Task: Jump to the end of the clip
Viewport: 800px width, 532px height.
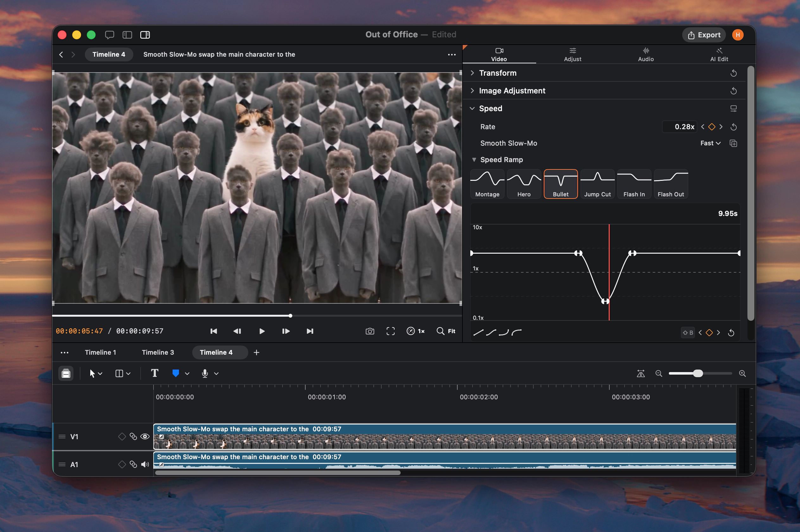Action: click(x=310, y=331)
